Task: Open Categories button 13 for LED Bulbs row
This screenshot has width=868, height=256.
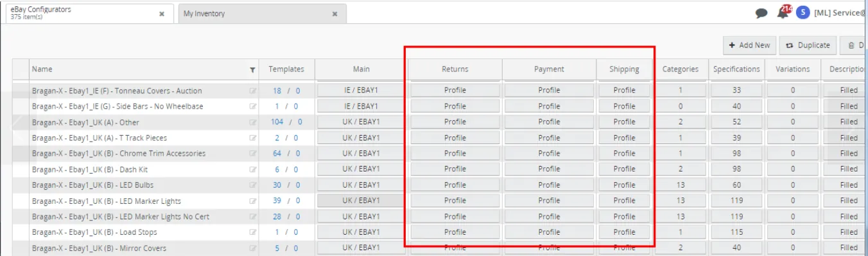Action: point(681,185)
